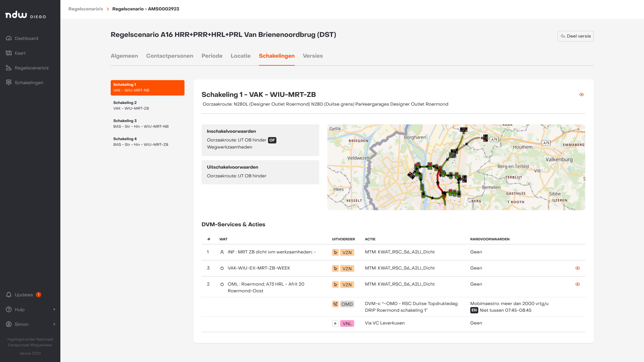This screenshot has height=362, width=644.
Task: Click the forward arrow icon beside VNL
Action: click(x=335, y=323)
